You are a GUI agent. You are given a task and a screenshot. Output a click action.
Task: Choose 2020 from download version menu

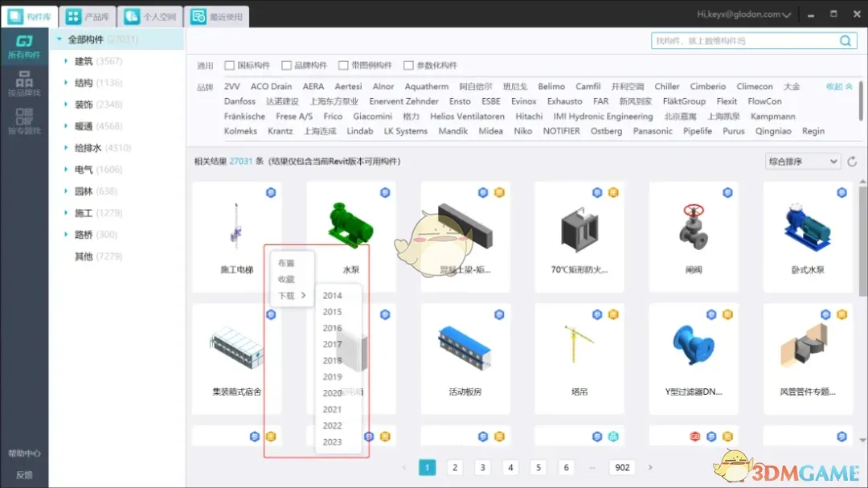point(333,393)
